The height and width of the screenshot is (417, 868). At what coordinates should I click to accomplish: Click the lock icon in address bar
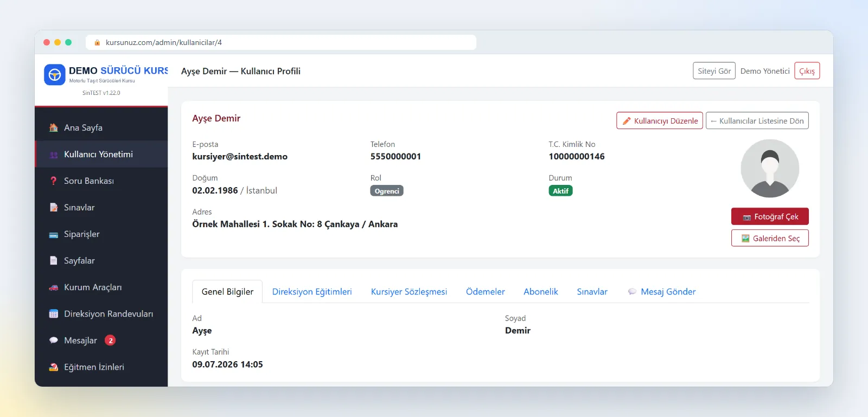(x=98, y=42)
